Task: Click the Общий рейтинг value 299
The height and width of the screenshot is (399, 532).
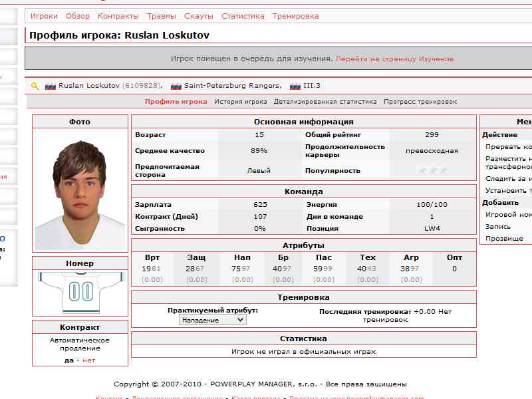Action: click(x=432, y=135)
